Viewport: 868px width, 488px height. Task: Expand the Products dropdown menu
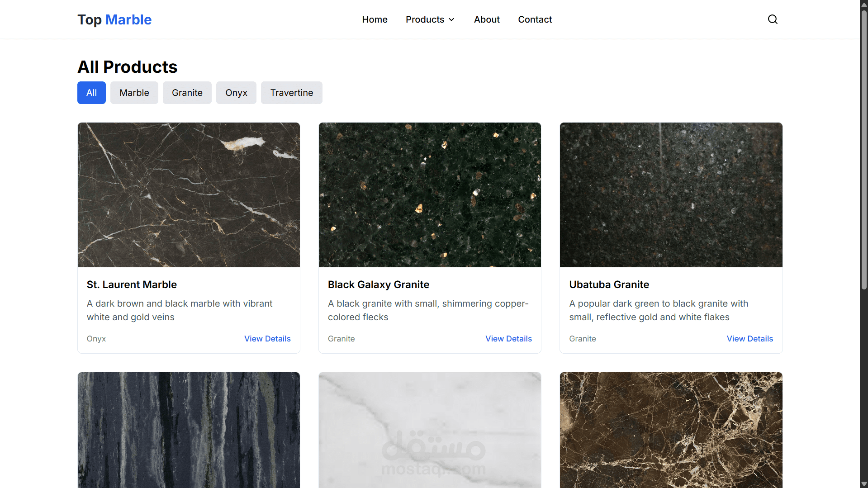pyautogui.click(x=430, y=19)
